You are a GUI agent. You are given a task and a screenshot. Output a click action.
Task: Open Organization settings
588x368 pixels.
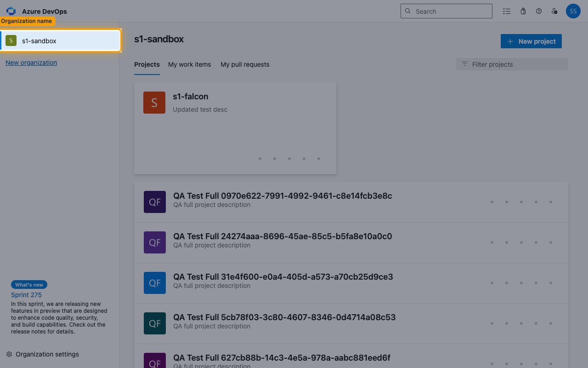(x=42, y=354)
